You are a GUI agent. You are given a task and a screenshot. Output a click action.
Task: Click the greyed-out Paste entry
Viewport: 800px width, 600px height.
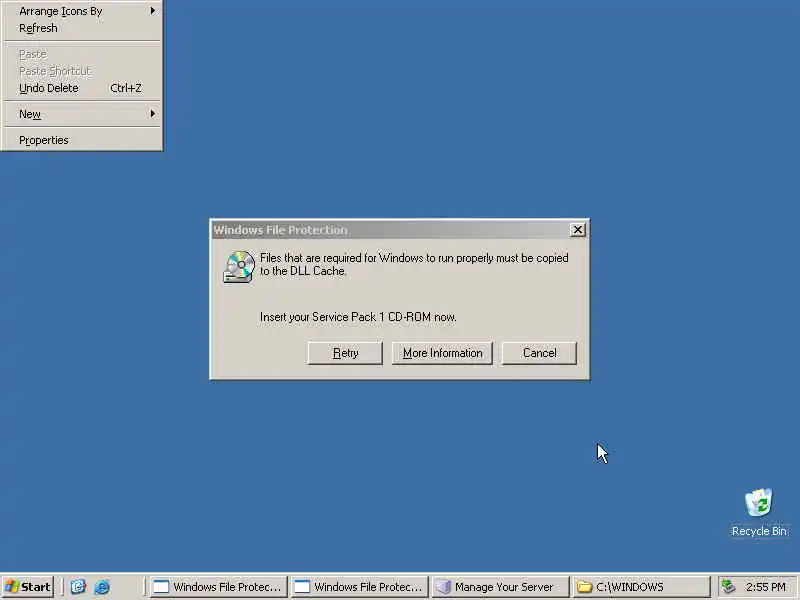coord(82,54)
